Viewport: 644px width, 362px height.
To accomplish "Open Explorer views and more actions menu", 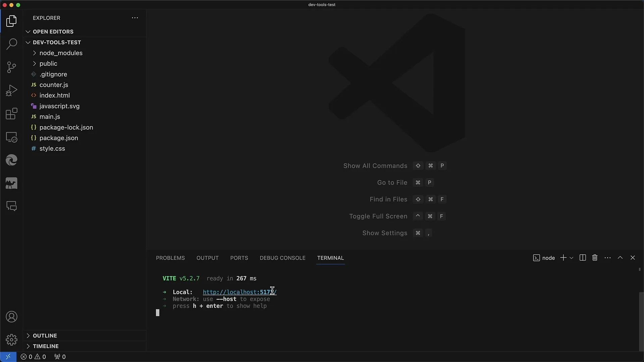I will pos(135,18).
